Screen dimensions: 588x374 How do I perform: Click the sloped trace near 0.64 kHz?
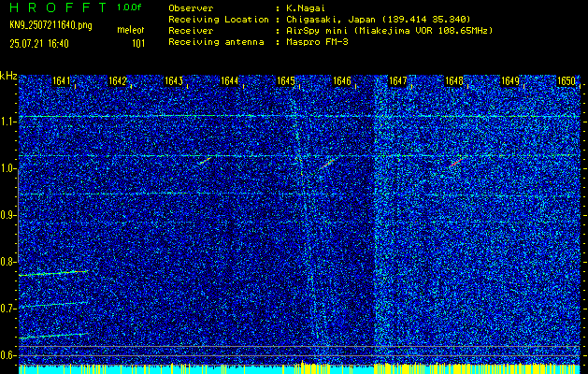pyautogui.click(x=53, y=336)
